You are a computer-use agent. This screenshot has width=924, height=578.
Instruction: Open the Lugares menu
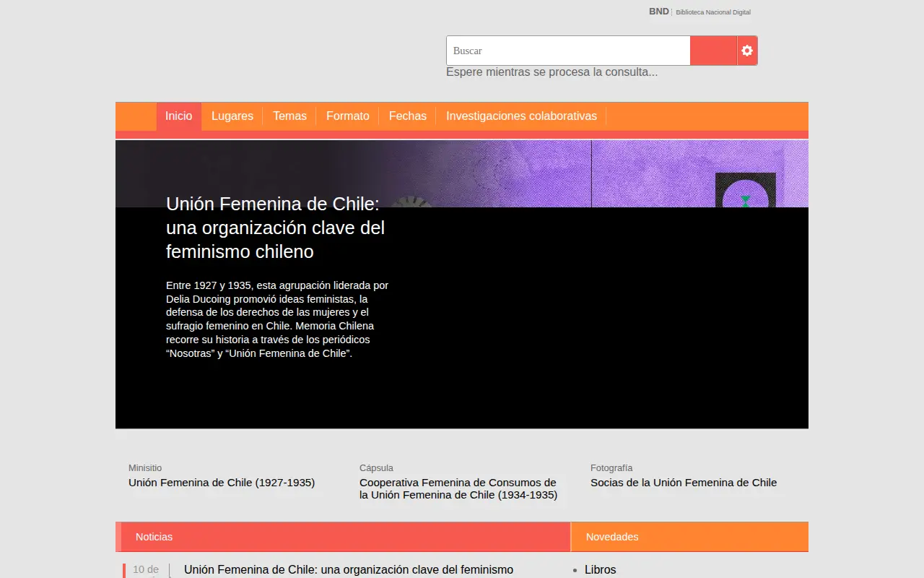tap(232, 116)
